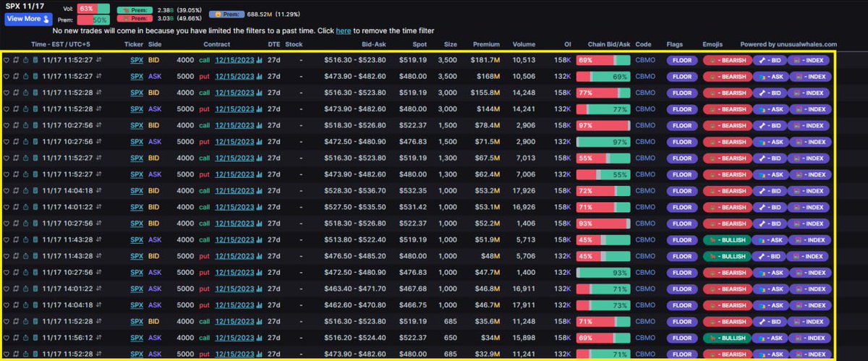
Task: Favorite the $155.8M trade with its heart
Action: (x=7, y=93)
